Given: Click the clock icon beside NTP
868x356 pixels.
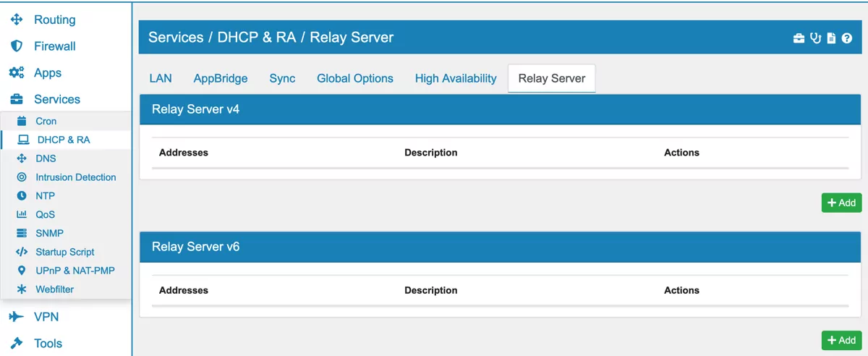Looking at the screenshot, I should click(x=22, y=196).
